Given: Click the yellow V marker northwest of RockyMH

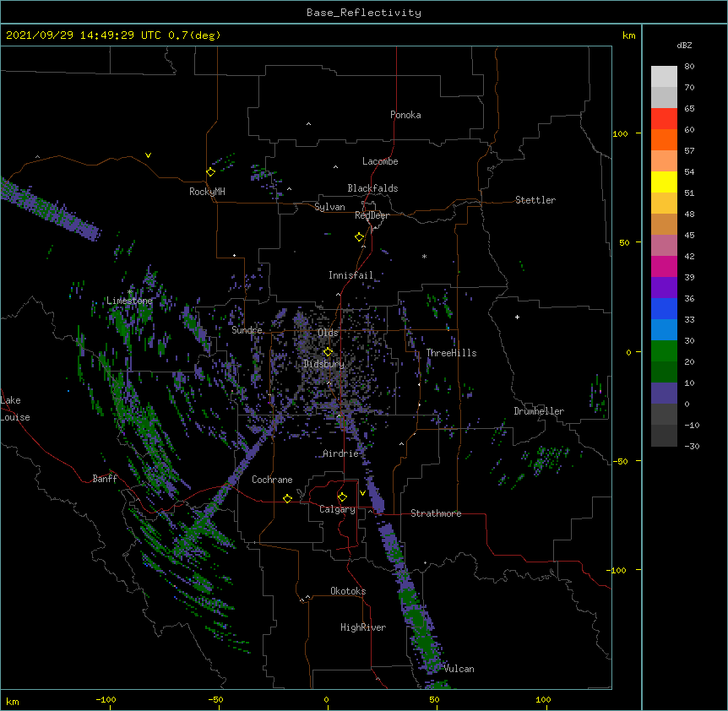Looking at the screenshot, I should pyautogui.click(x=148, y=155).
